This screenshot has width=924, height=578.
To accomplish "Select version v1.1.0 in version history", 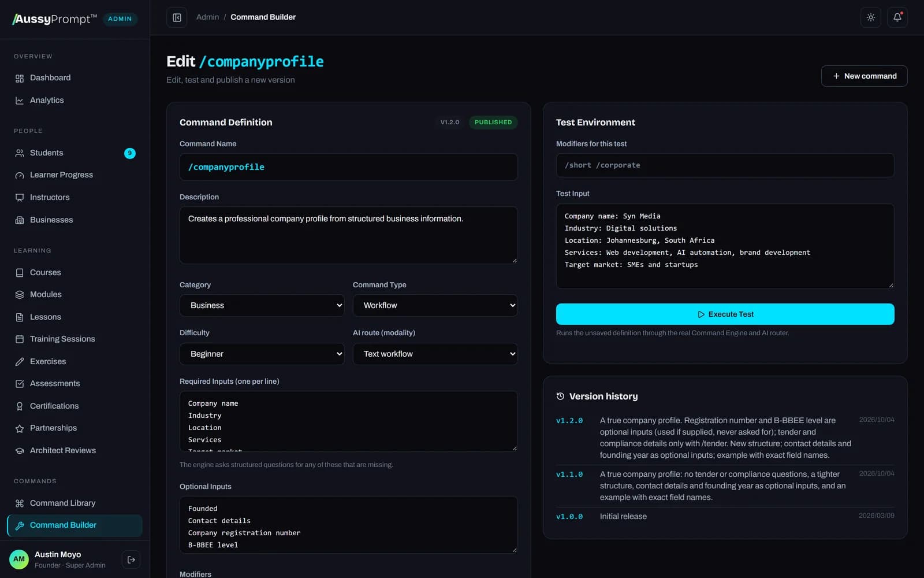I will (x=725, y=486).
